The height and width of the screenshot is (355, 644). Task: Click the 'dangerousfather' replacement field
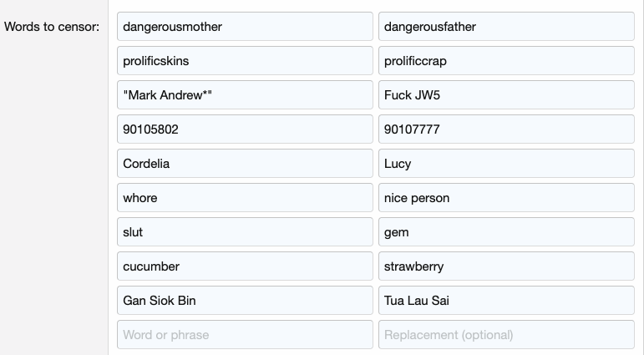[x=506, y=27]
